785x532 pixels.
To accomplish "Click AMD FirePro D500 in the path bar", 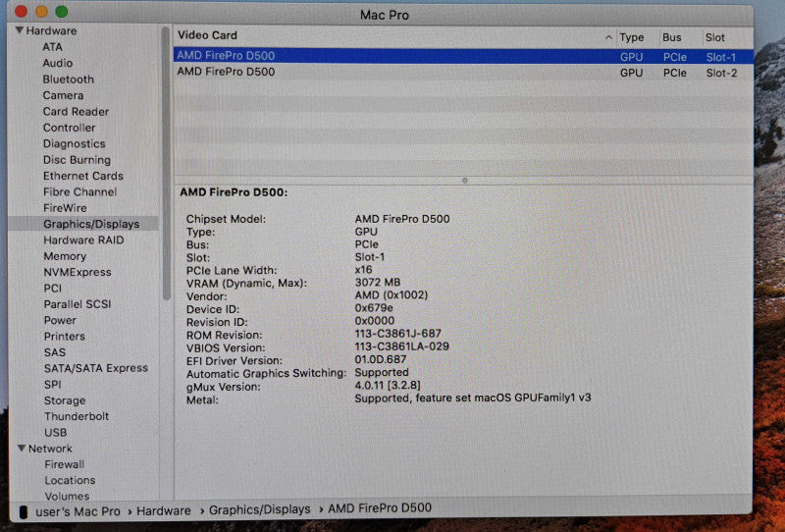I will click(x=380, y=508).
